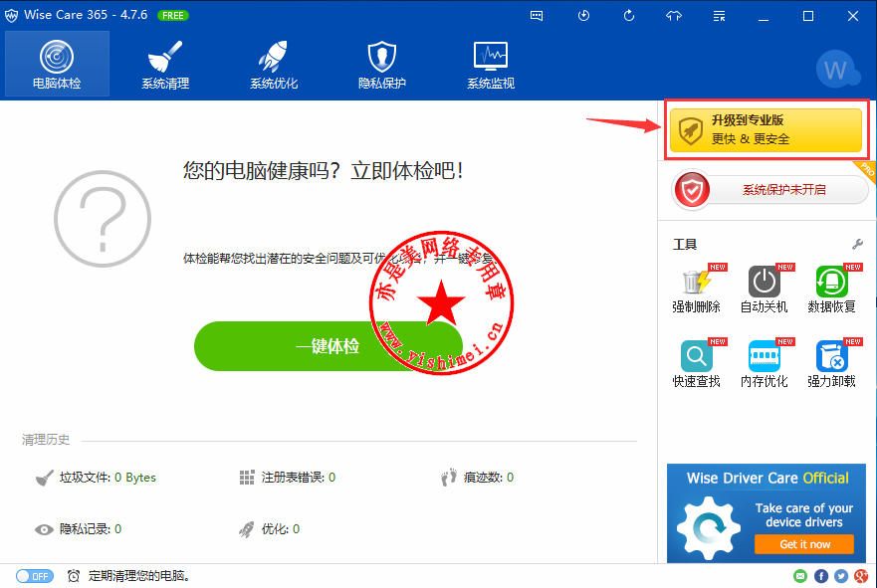The height and width of the screenshot is (588, 877).
Task: Click 升级到专业版 upgrade button
Action: (766, 129)
